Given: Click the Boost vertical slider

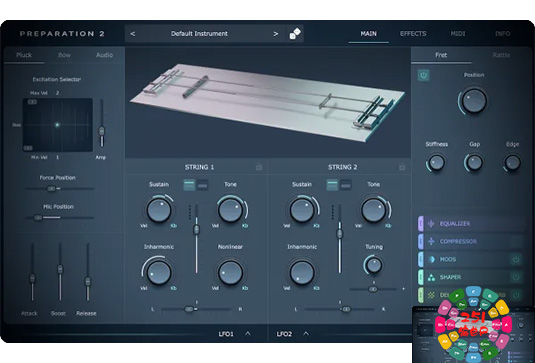Looking at the screenshot, I should coord(60,269).
